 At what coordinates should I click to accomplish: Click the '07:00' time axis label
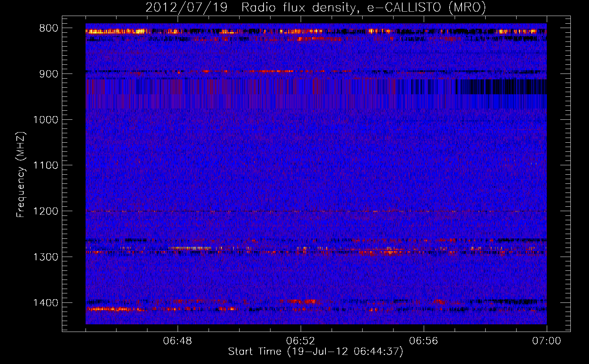click(x=547, y=341)
